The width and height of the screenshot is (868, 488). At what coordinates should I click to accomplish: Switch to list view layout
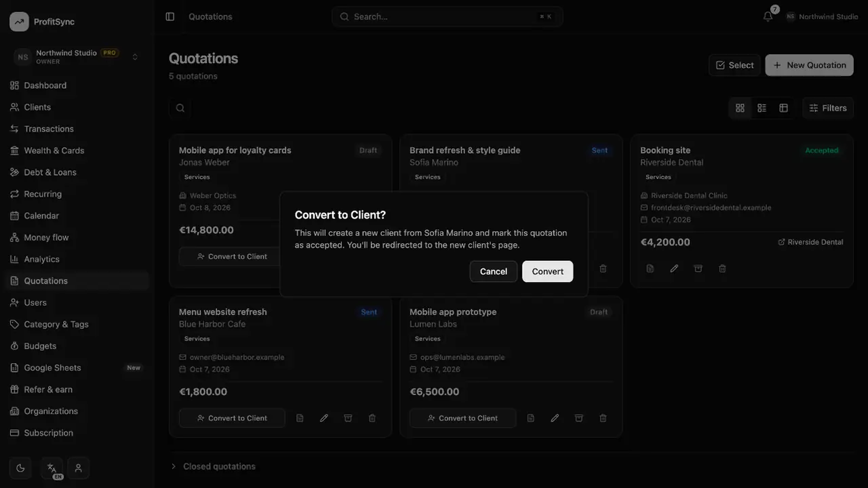tap(762, 108)
